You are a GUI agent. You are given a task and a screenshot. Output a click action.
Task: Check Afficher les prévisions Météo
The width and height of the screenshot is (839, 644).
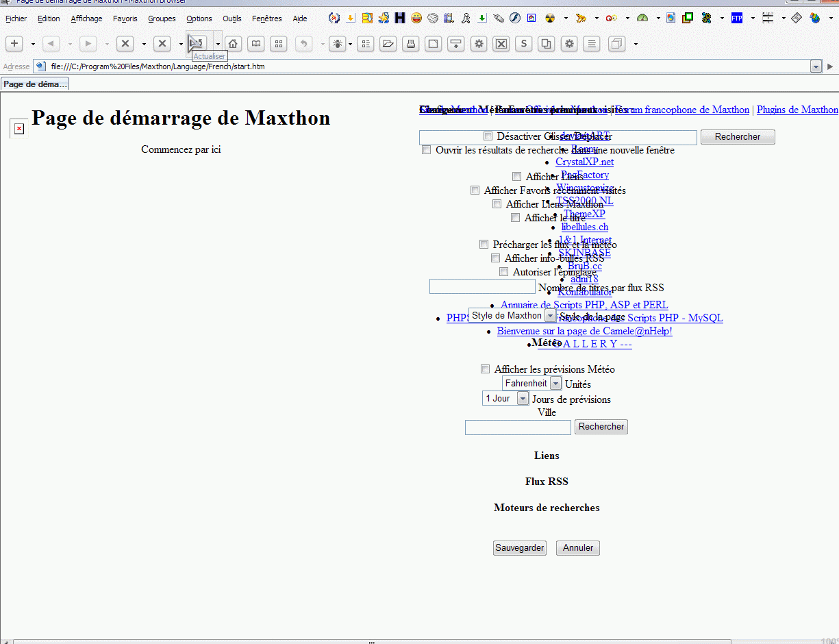click(486, 369)
